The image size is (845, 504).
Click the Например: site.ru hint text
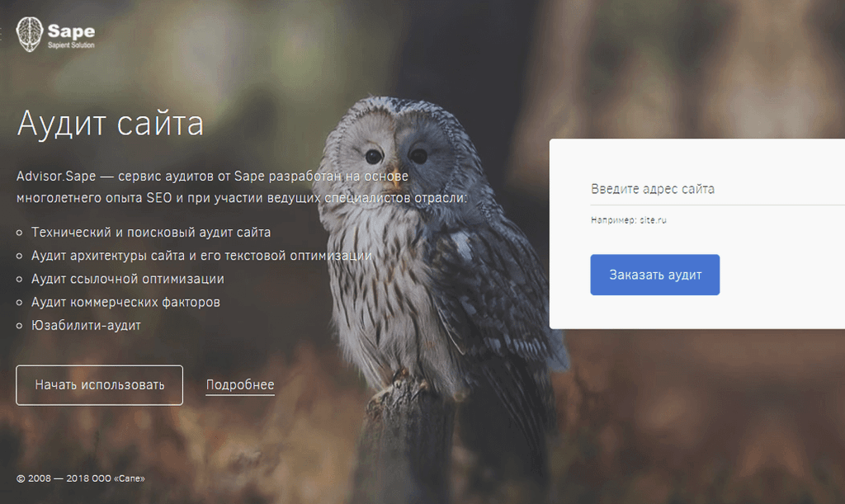pos(627,220)
